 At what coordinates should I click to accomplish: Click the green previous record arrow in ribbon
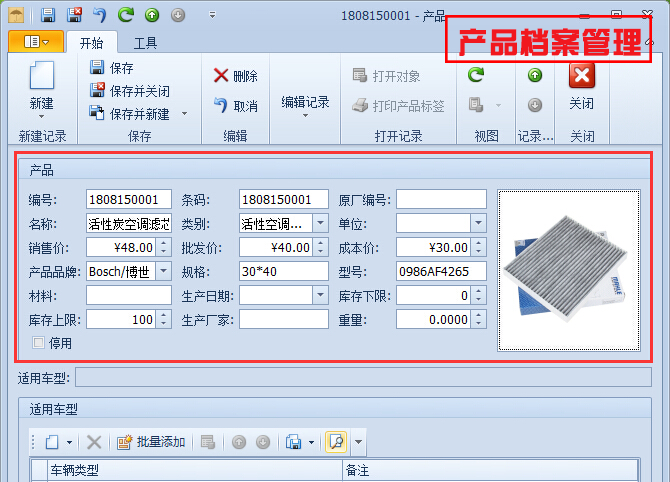tap(535, 75)
